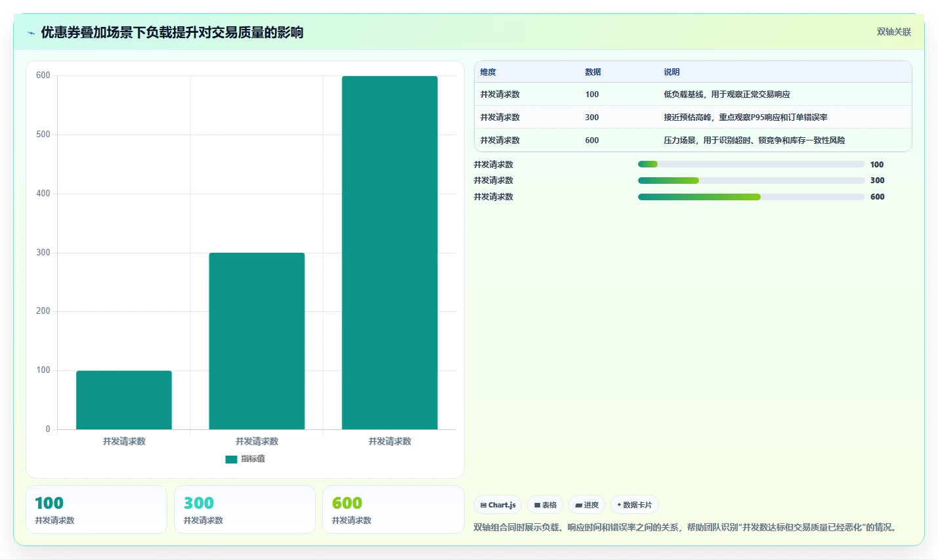Click the data card showing 600
This screenshot has height=560, width=938.
pos(393,509)
